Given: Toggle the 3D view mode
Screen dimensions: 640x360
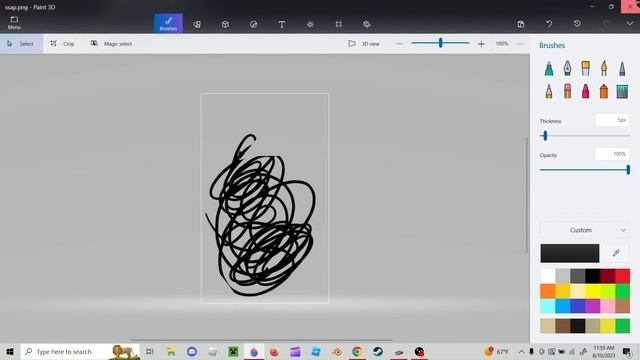Looking at the screenshot, I should 364,44.
